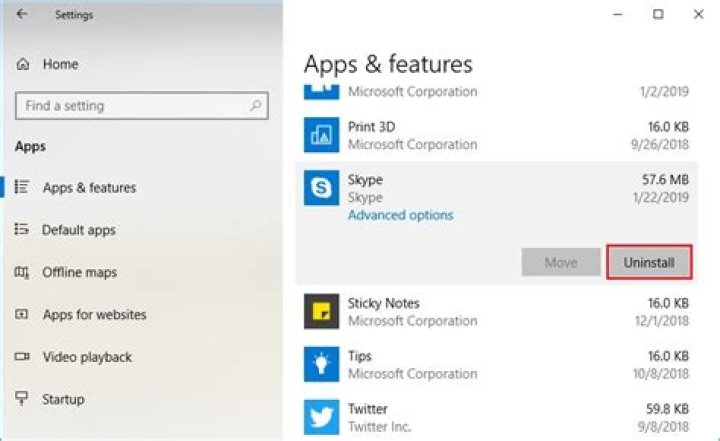Click the search magnifier in Find a setting
Viewport: 720px width, 441px height.
[256, 106]
